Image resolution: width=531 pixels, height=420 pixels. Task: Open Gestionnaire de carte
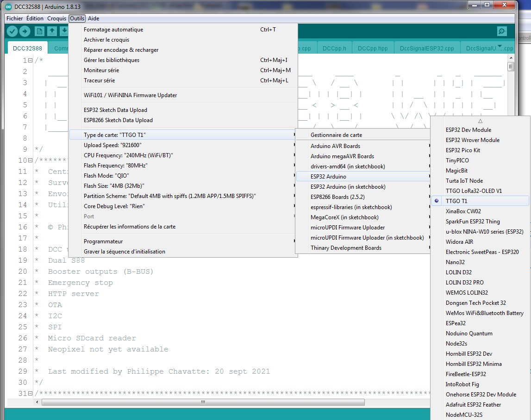363,135
